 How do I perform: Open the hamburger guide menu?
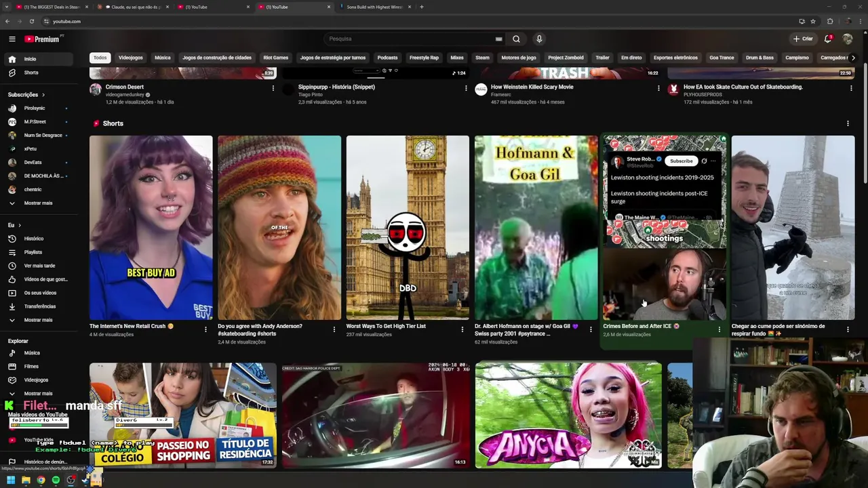pos(12,39)
